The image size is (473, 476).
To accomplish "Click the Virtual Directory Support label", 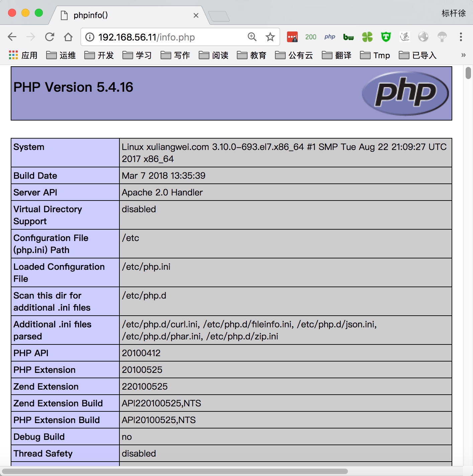I will (x=48, y=215).
